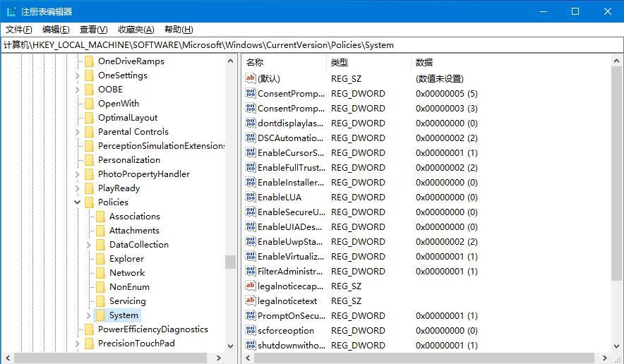Click the tree pane vertical scrollbar thumb
The image size is (624, 364).
coord(230,262)
